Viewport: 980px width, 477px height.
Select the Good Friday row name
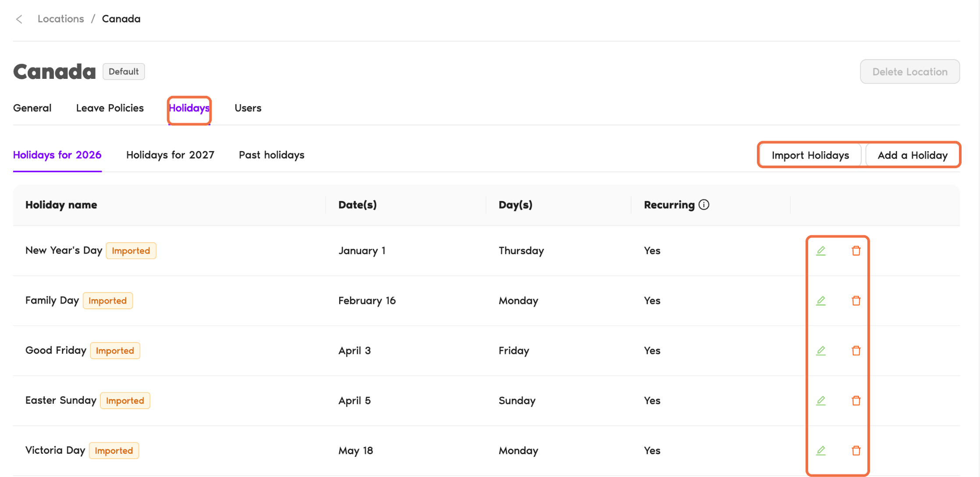pos(56,350)
